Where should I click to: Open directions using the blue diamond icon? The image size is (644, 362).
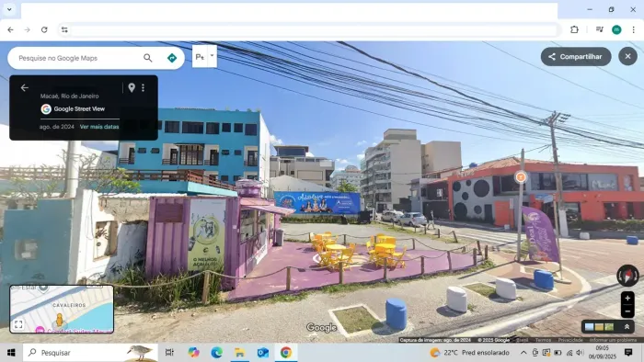(x=172, y=58)
